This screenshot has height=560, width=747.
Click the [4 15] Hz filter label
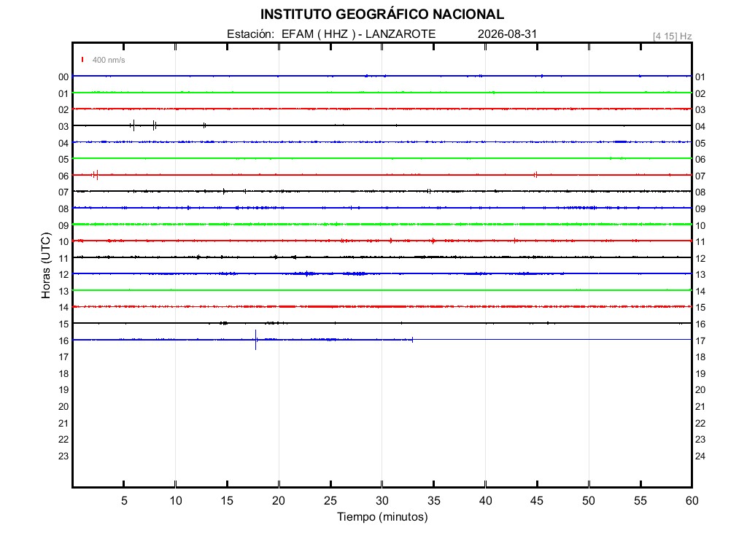tap(672, 36)
